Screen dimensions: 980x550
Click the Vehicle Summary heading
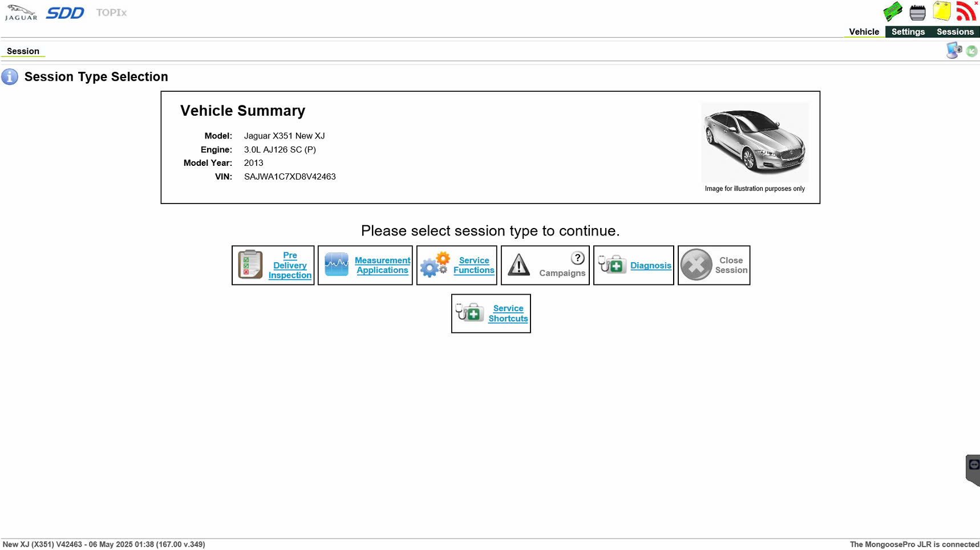point(242,111)
